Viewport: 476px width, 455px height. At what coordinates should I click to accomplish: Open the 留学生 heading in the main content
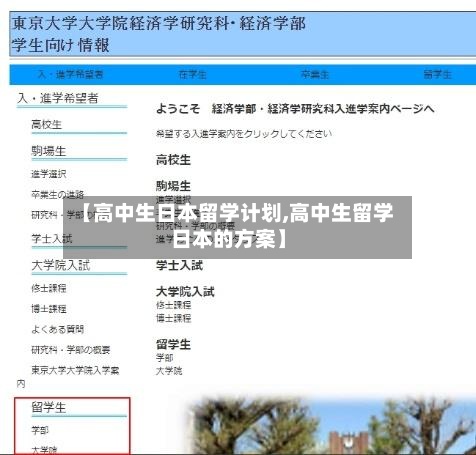point(173,344)
